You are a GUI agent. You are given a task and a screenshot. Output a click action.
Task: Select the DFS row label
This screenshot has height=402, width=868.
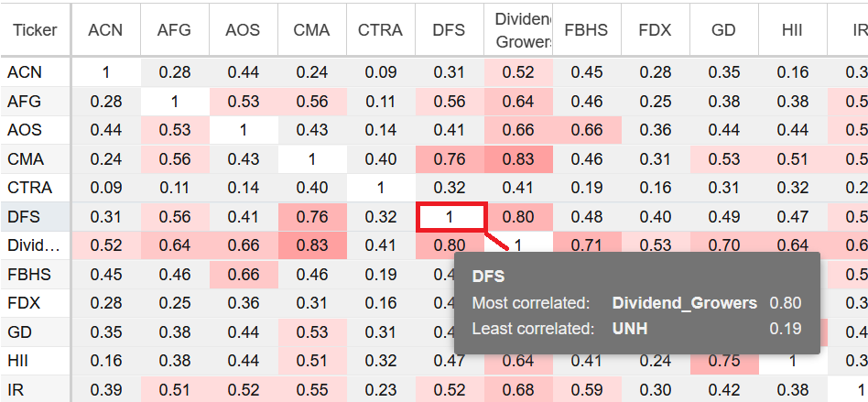tap(25, 217)
